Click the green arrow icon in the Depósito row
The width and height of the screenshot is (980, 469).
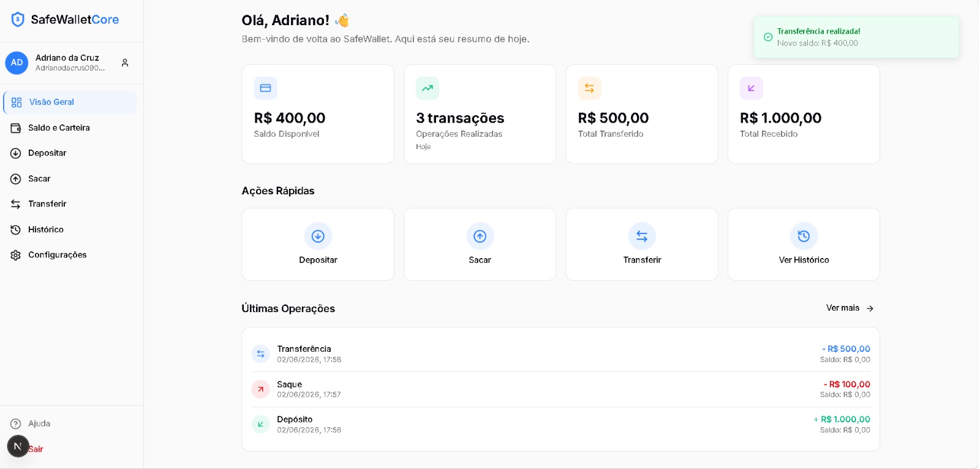(x=261, y=424)
